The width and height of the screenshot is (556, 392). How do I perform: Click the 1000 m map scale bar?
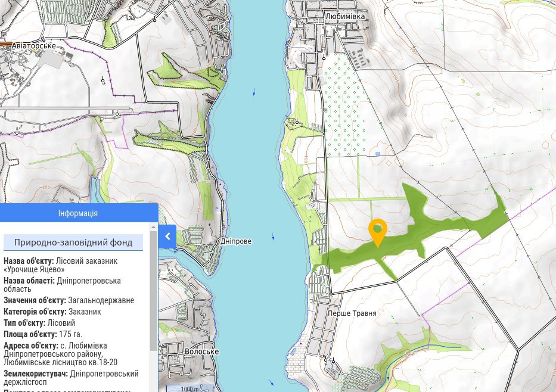coord(191,388)
